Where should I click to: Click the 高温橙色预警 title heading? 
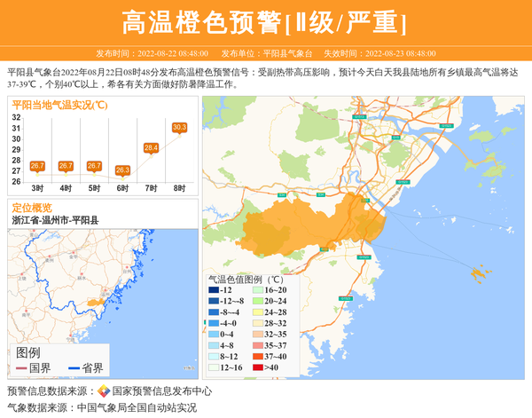pos(266,22)
